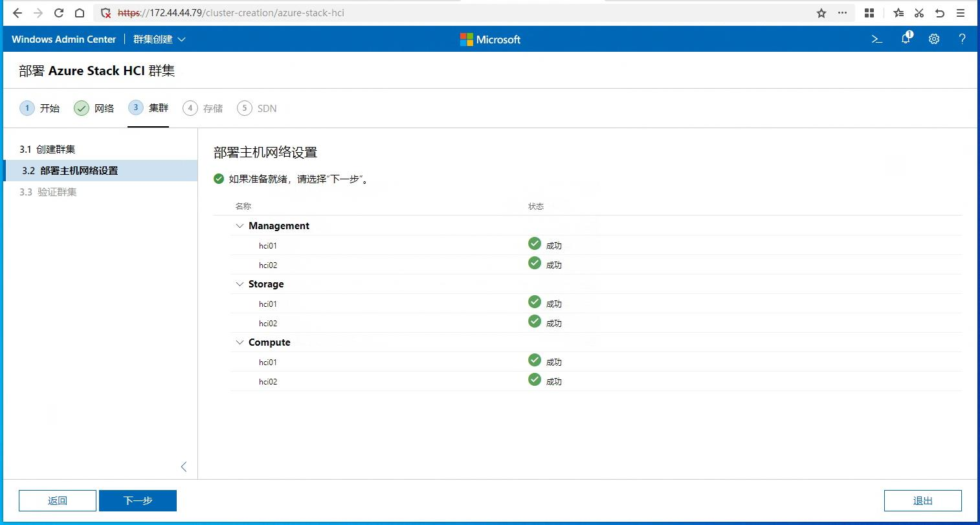This screenshot has width=980, height=525.
Task: Open the favorites list icon
Action: 898,13
